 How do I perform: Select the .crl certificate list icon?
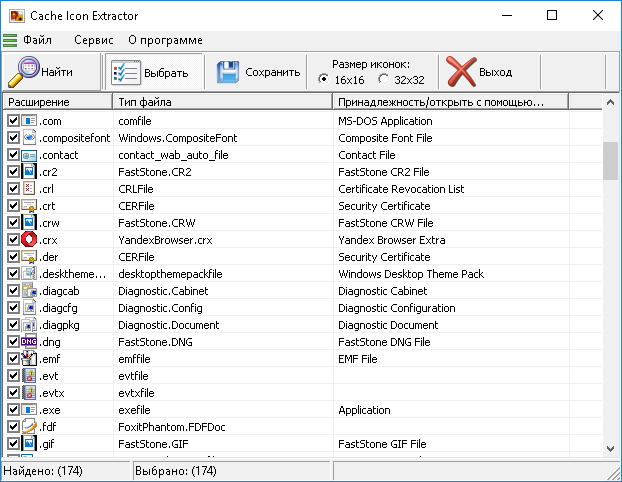29,189
